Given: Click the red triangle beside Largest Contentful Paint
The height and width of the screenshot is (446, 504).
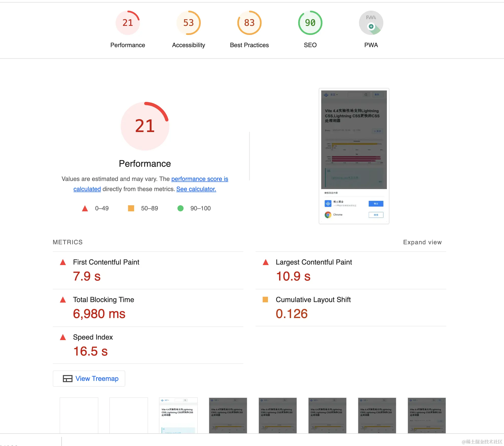Looking at the screenshot, I should [x=265, y=262].
